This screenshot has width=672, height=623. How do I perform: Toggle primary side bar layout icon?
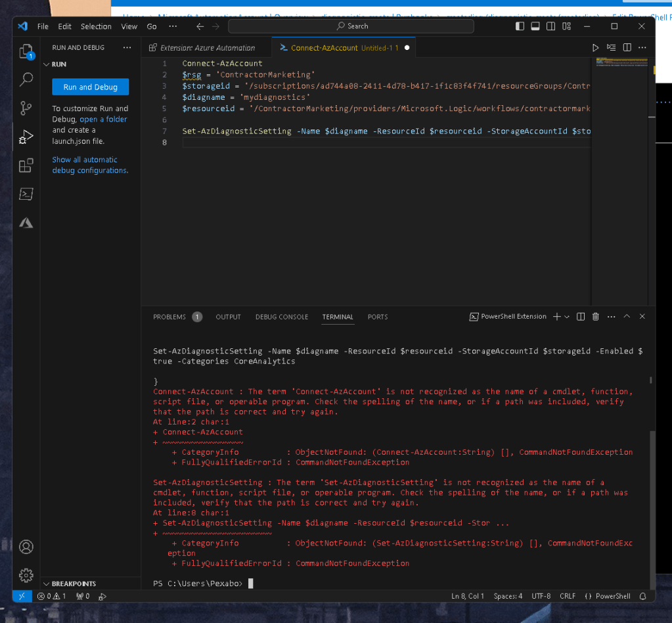click(520, 26)
